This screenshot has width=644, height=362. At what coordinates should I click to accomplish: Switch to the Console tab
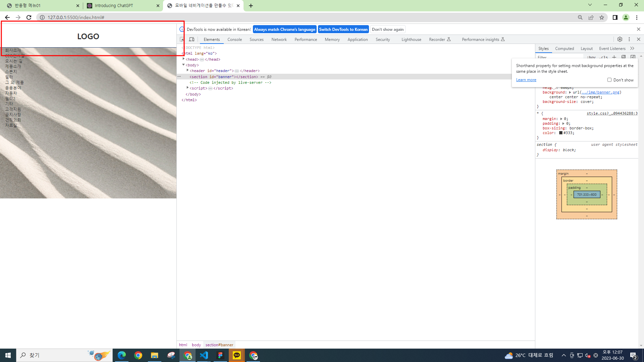[234, 40]
